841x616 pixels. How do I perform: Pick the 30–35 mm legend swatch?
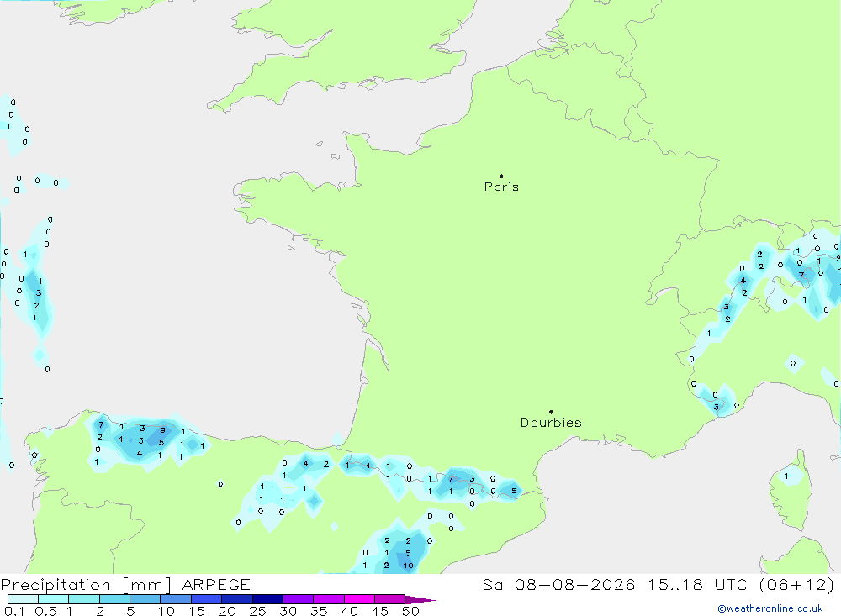point(298,599)
